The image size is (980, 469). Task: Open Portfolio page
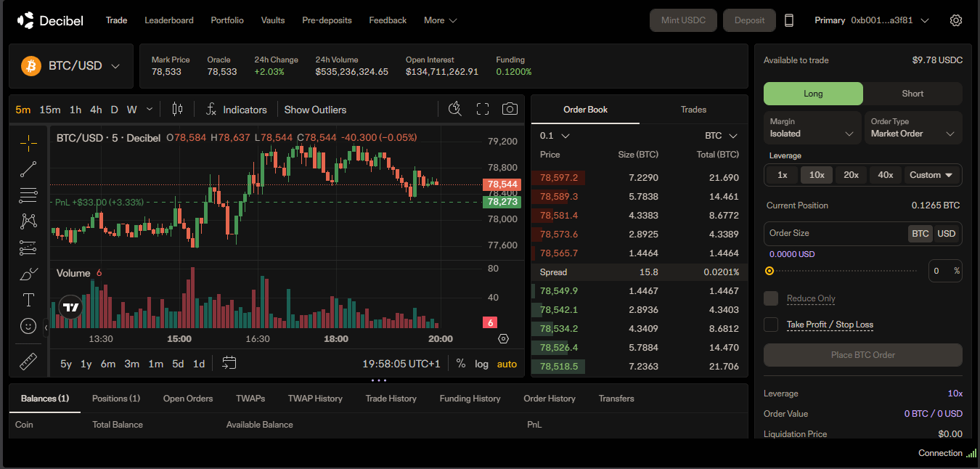227,20
